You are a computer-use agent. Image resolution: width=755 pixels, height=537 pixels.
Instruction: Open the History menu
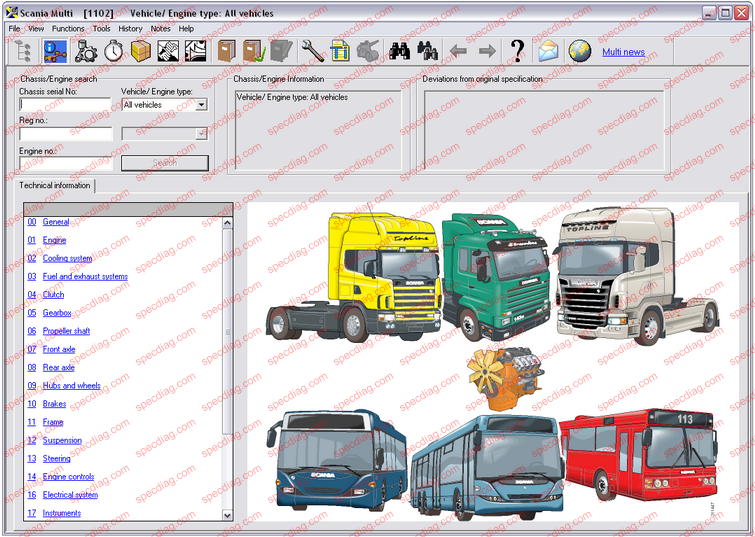130,29
